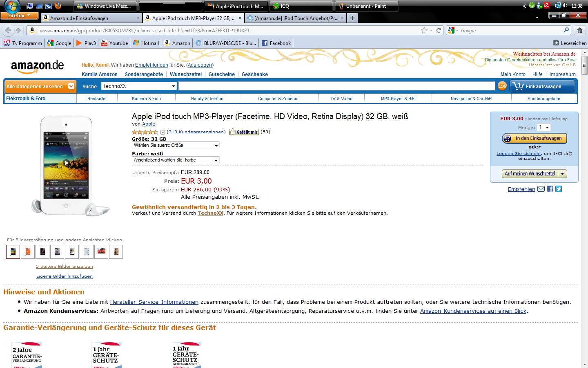Open Handy & Telefon category
This screenshot has height=368, width=588.
(207, 99)
